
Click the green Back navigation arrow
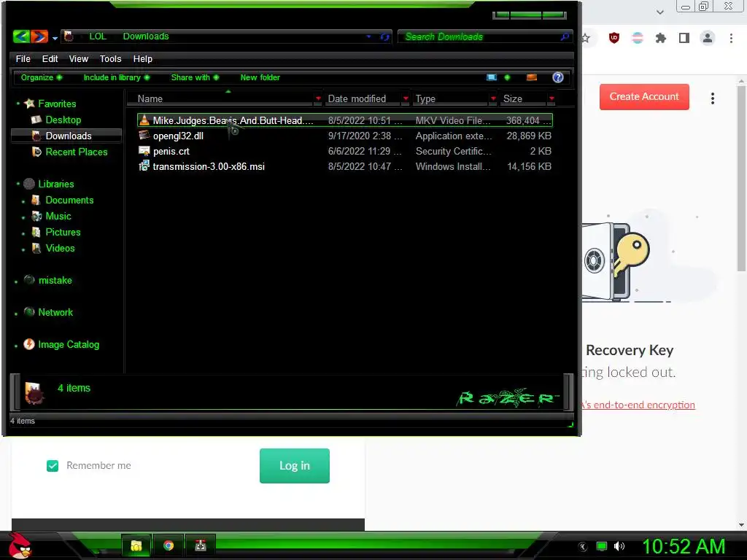(x=21, y=36)
